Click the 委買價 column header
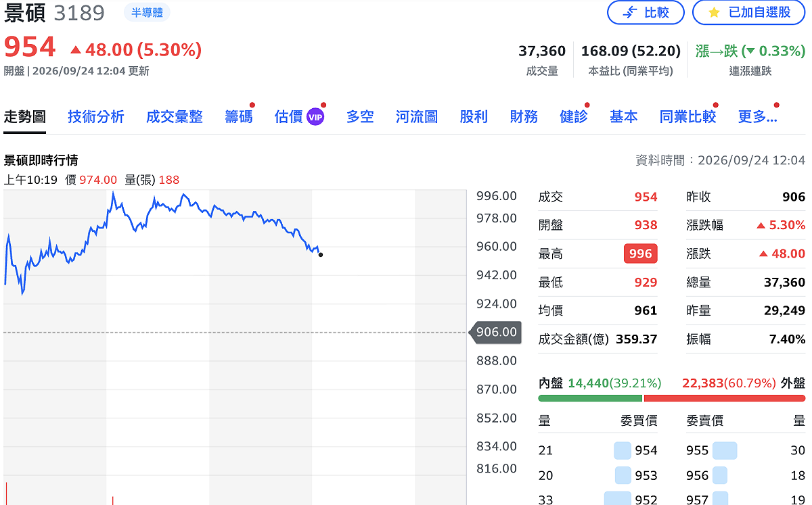 pos(639,420)
